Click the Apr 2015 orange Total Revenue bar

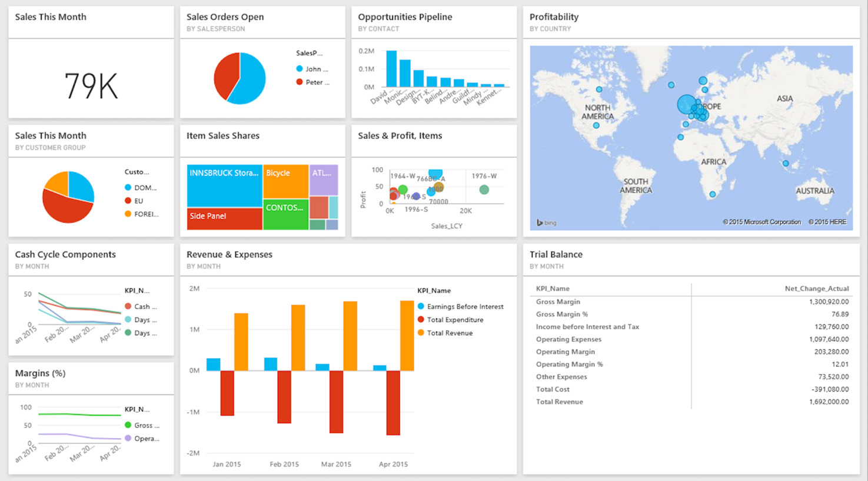(x=407, y=336)
